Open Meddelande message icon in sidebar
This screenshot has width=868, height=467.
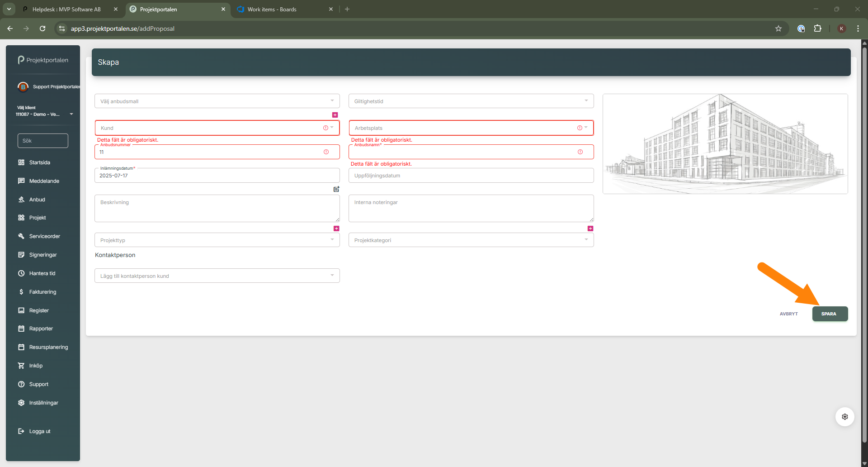(x=21, y=181)
